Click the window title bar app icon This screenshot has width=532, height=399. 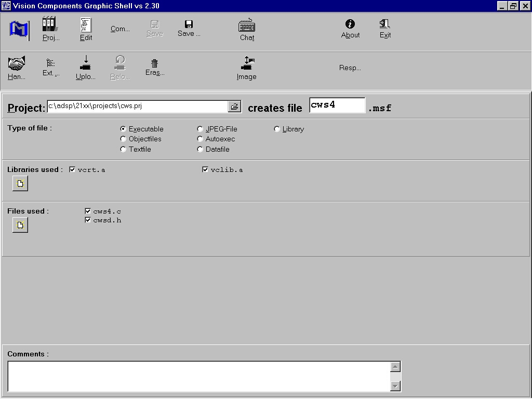point(6,5)
